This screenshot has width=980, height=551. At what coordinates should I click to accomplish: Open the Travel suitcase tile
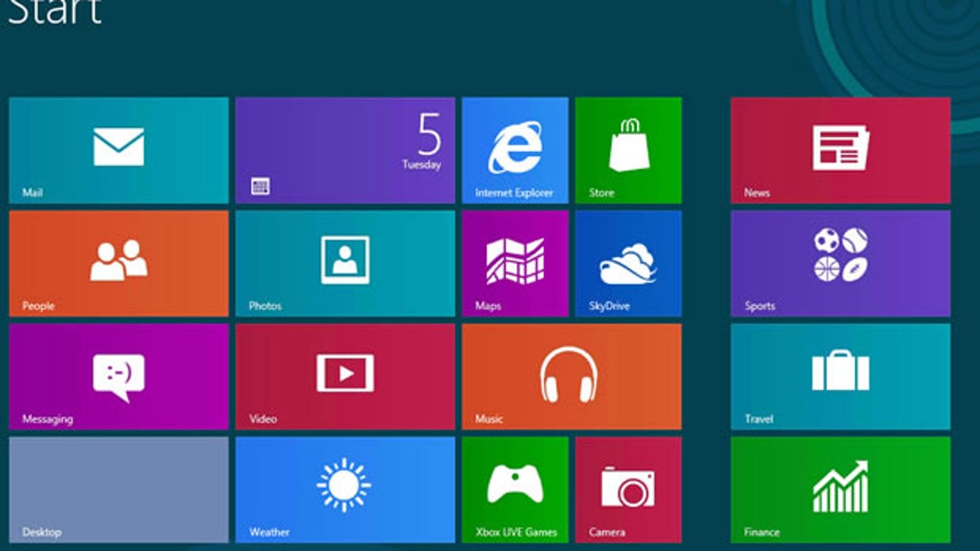(x=840, y=376)
